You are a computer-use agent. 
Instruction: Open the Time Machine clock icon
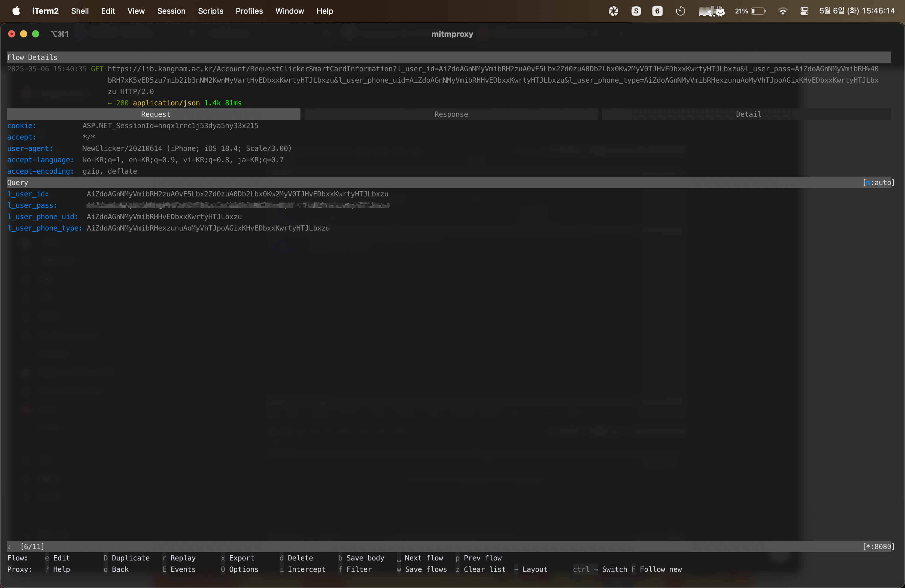(680, 11)
